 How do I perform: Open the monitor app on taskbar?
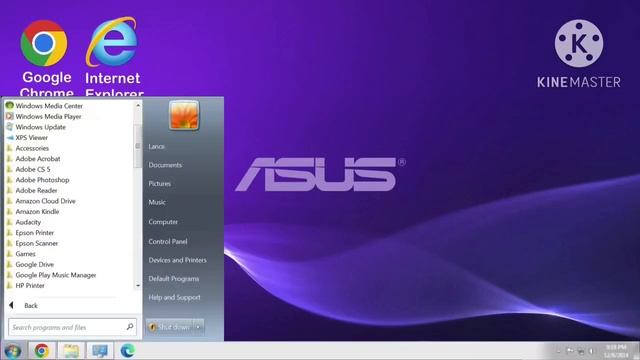100,351
